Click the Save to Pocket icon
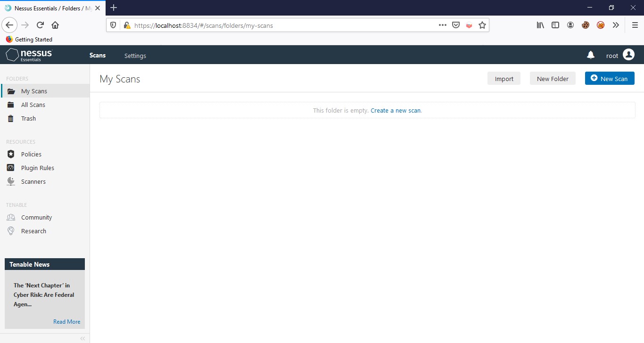The width and height of the screenshot is (644, 343). (x=456, y=25)
